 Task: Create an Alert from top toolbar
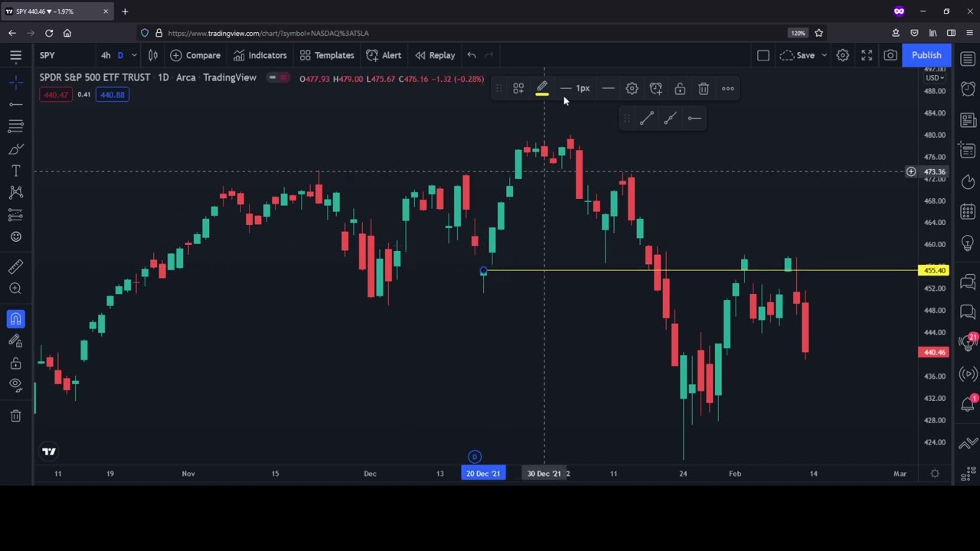click(x=384, y=55)
